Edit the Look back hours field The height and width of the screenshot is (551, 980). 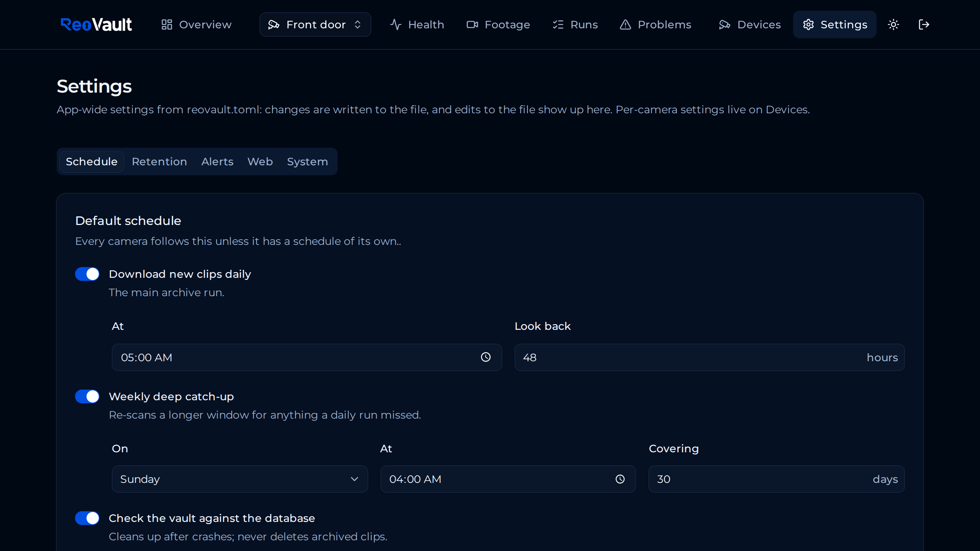(x=709, y=357)
